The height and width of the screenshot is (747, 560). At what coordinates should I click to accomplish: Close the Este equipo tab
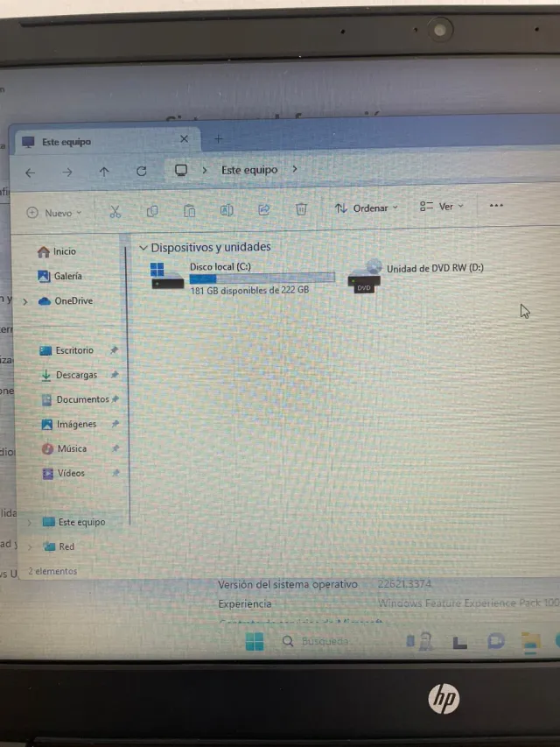click(x=185, y=138)
